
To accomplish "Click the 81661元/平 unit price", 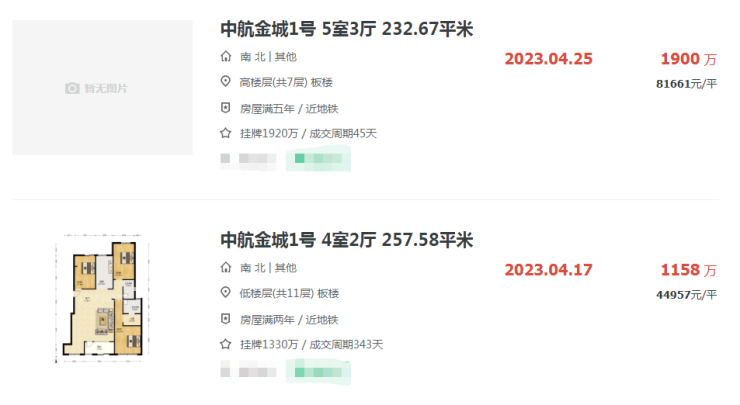I will (x=686, y=84).
